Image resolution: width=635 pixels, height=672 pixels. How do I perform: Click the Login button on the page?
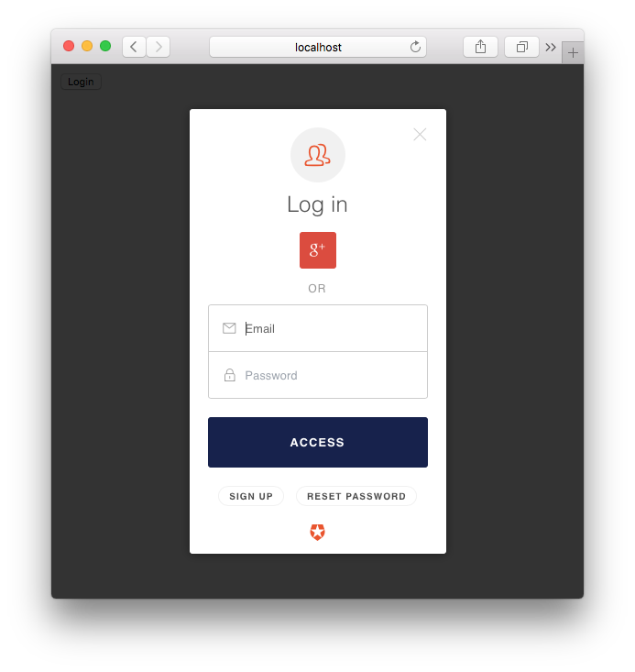click(81, 82)
